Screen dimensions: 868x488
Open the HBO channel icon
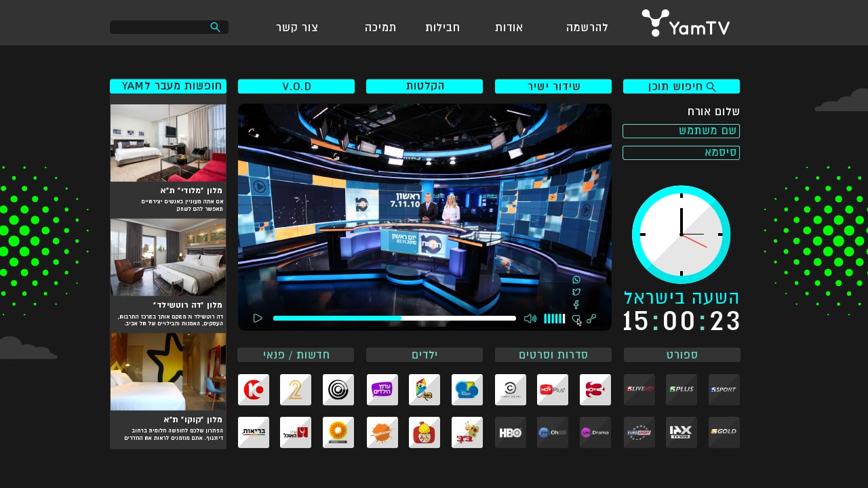coord(511,432)
